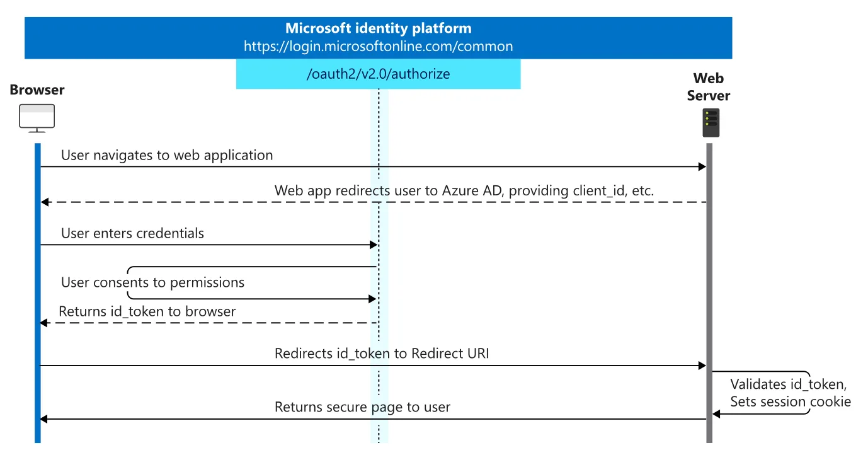868x450 pixels.
Task: Click 'Redirects id_token to Redirect URI' text
Action: [382, 354]
